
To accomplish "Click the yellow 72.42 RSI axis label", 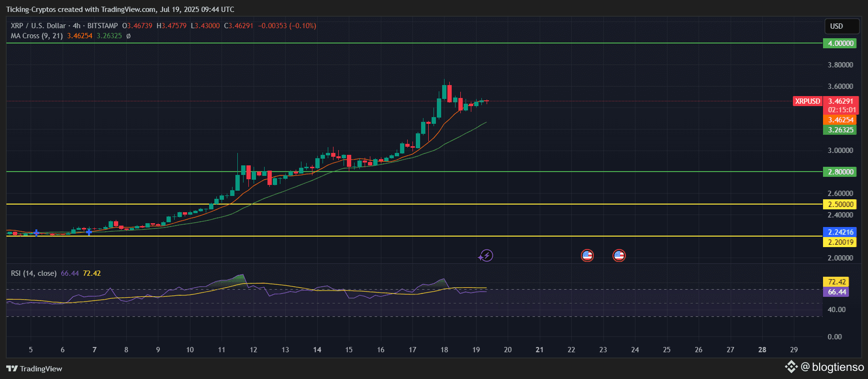I will point(836,282).
